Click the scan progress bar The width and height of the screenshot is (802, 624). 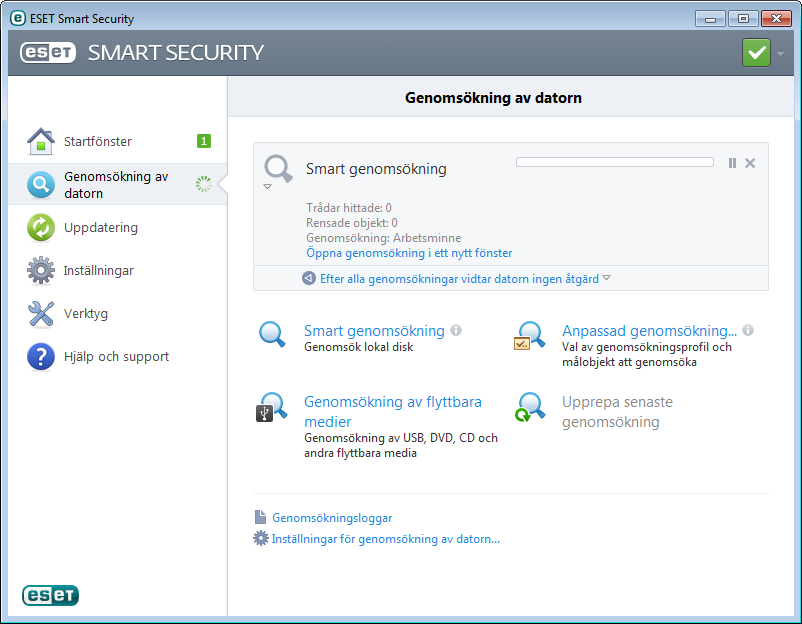[615, 162]
